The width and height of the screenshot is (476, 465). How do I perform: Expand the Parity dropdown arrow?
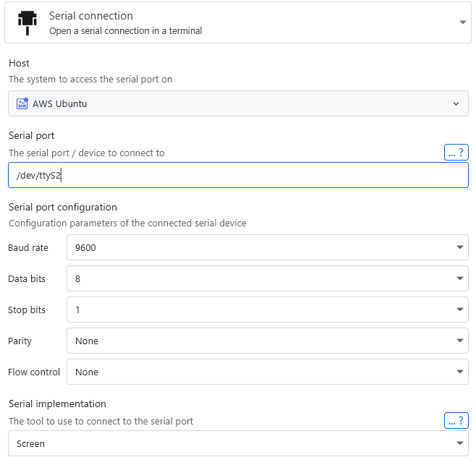460,341
